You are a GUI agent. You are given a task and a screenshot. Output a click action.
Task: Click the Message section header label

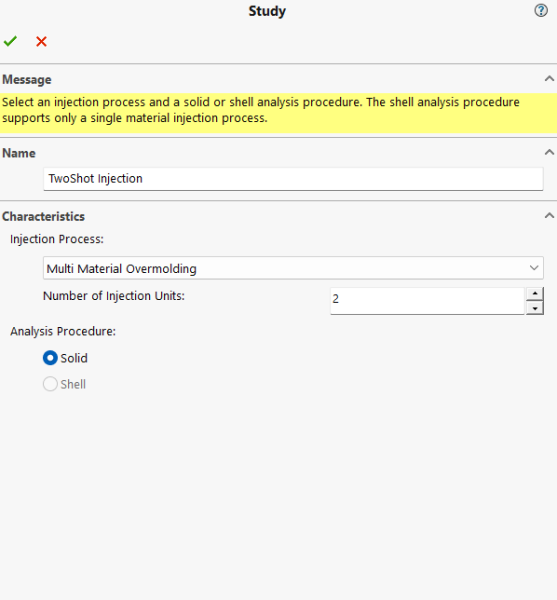(27, 80)
